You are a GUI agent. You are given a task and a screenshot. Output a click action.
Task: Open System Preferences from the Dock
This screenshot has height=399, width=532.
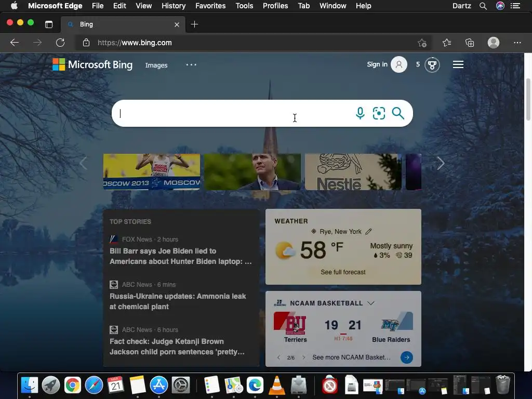pyautogui.click(x=180, y=385)
